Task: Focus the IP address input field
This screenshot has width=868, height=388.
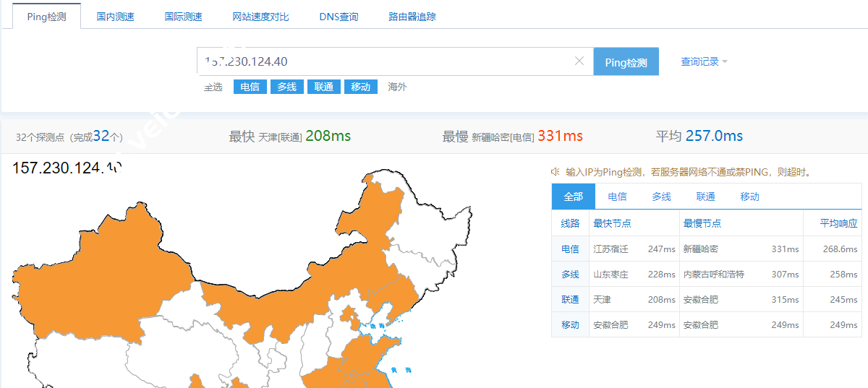Action: pos(396,61)
